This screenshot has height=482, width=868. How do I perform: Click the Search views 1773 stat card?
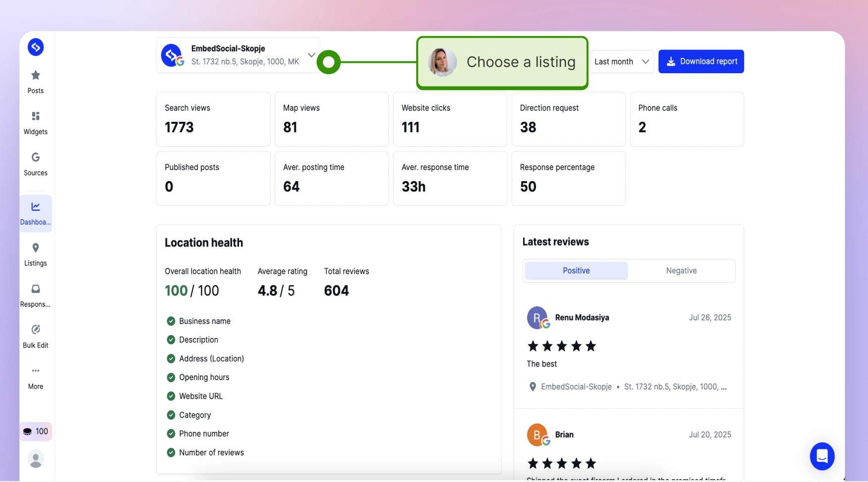pyautogui.click(x=213, y=119)
